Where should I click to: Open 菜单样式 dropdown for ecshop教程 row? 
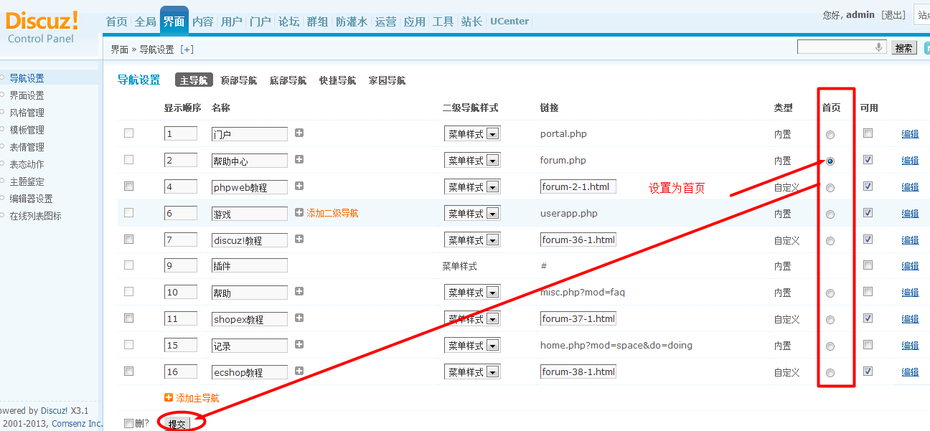[472, 371]
